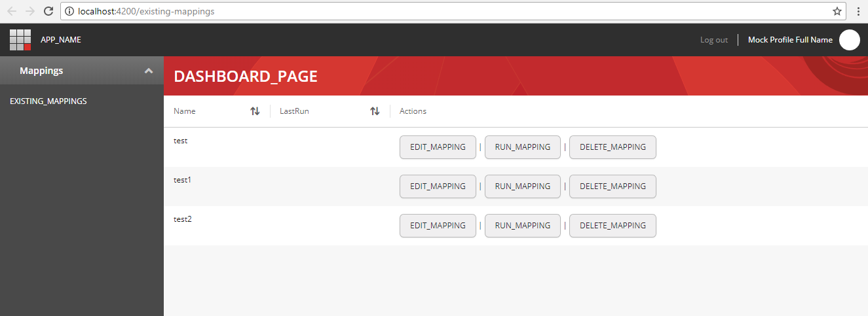Click APP_NAME title

pyautogui.click(x=61, y=40)
